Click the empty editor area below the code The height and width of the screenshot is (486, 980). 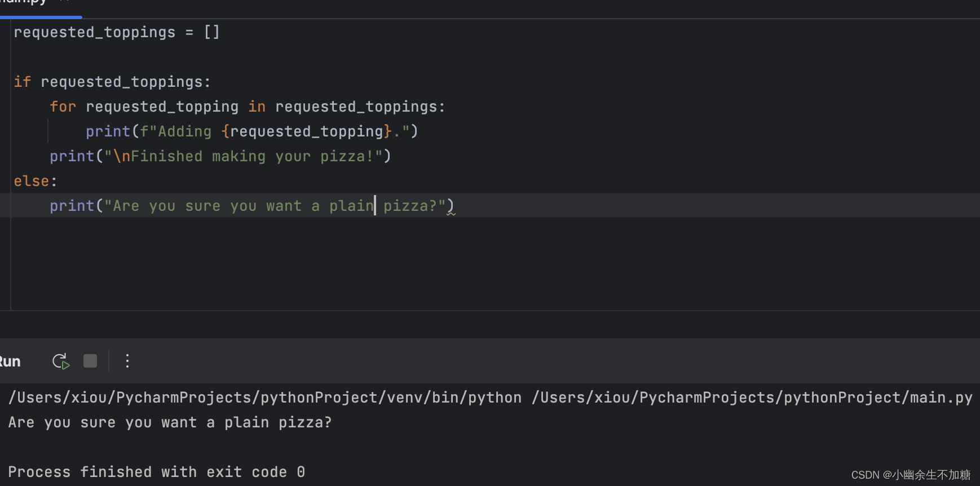(x=495, y=264)
